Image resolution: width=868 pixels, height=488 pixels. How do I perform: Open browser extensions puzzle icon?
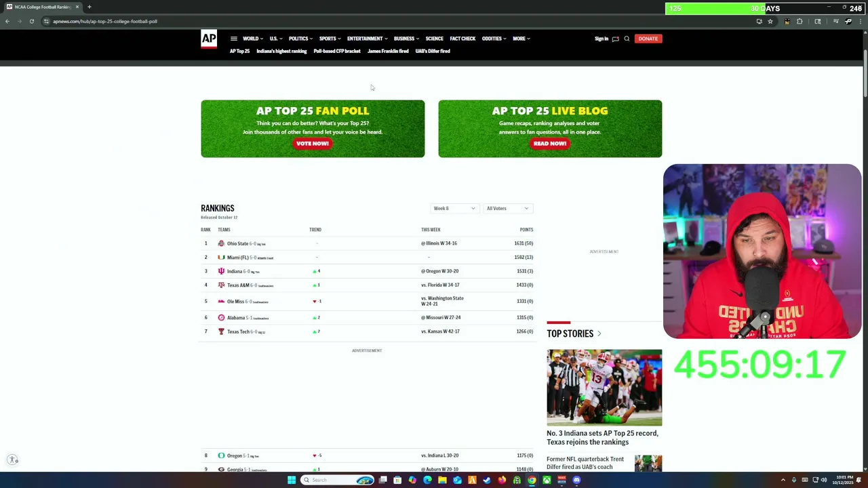[800, 21]
